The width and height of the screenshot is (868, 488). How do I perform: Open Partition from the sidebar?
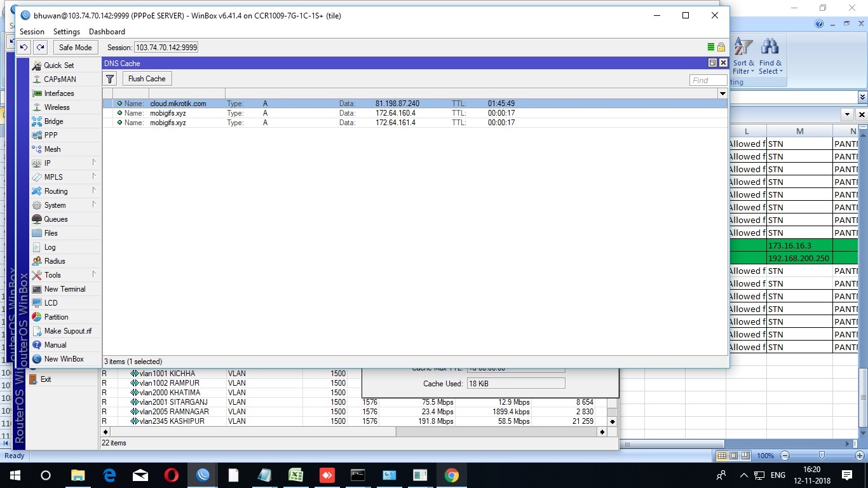(x=56, y=317)
